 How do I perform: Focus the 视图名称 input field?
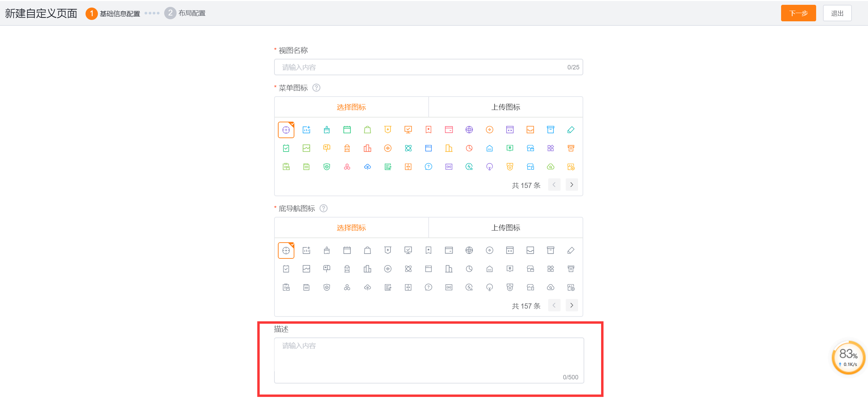[428, 67]
